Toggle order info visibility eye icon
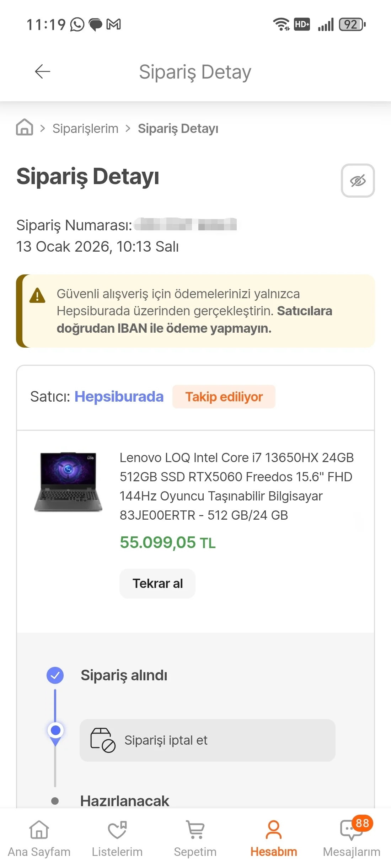391x868 pixels. click(x=358, y=181)
